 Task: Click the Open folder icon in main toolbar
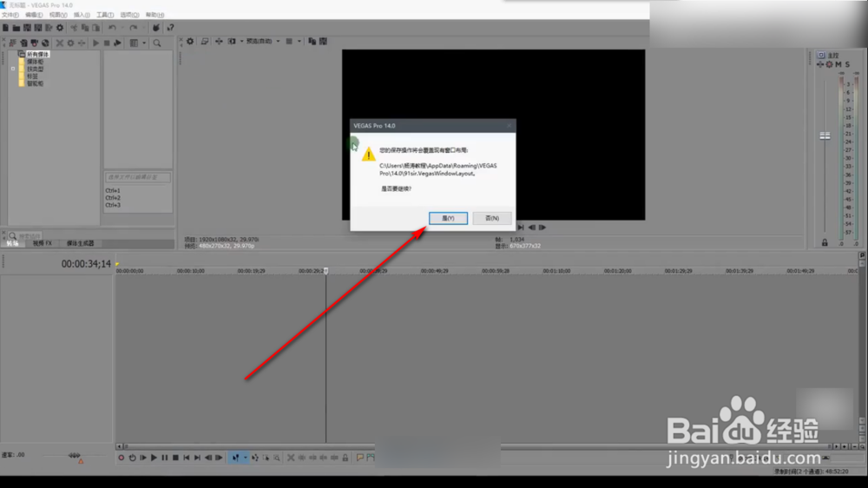click(16, 28)
